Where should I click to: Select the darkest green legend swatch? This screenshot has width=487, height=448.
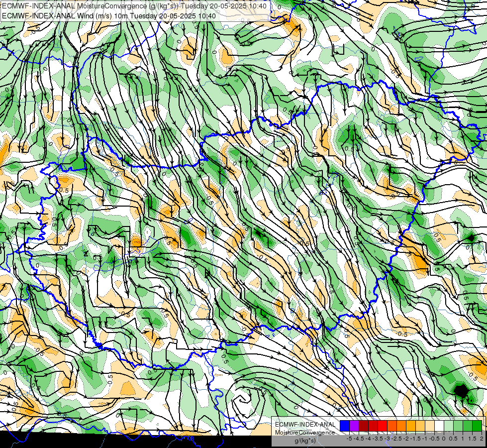[477, 426]
